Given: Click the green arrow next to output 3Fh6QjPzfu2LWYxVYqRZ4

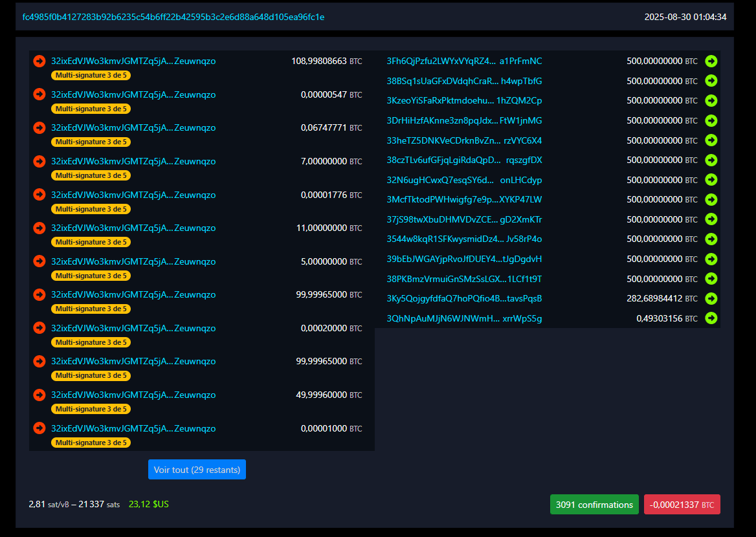Looking at the screenshot, I should point(711,61).
